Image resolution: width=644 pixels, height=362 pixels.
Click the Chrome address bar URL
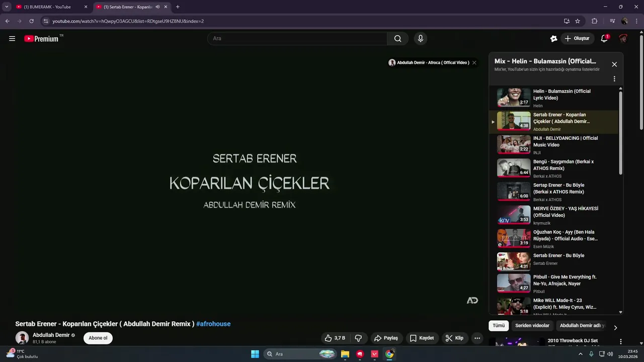128,21
